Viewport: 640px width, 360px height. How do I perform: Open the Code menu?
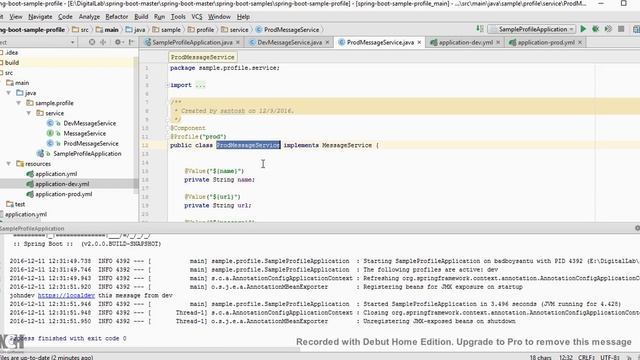[65, 17]
